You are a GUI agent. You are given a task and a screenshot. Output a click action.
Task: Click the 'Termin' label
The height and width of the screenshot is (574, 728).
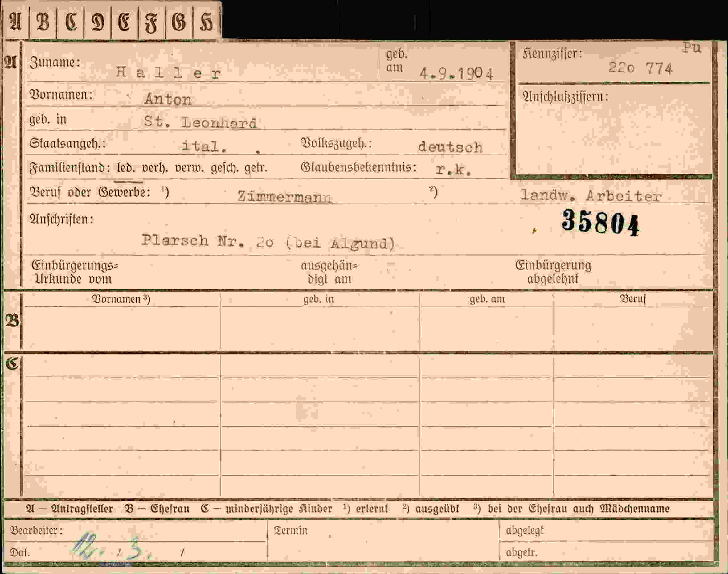pyautogui.click(x=291, y=530)
